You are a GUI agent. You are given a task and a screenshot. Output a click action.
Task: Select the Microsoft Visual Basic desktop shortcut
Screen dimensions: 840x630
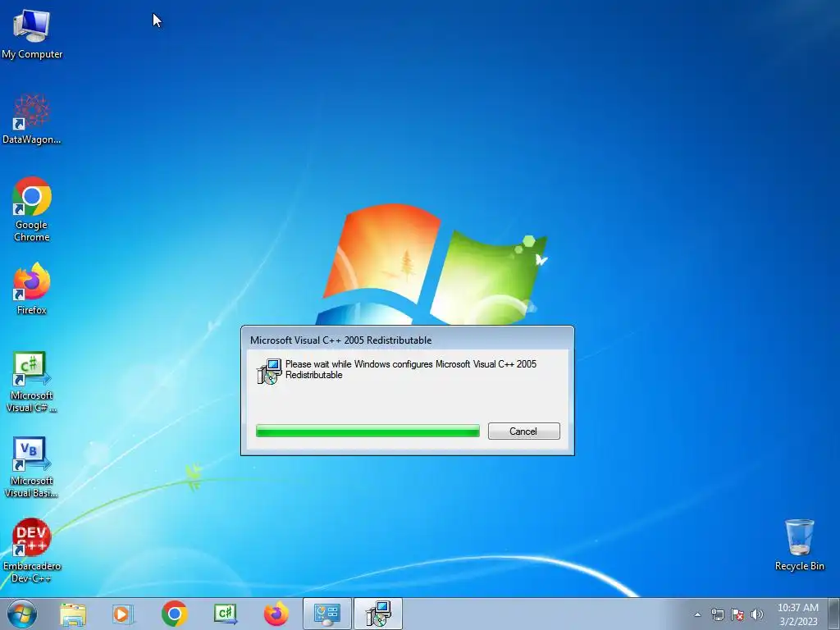[x=32, y=467]
